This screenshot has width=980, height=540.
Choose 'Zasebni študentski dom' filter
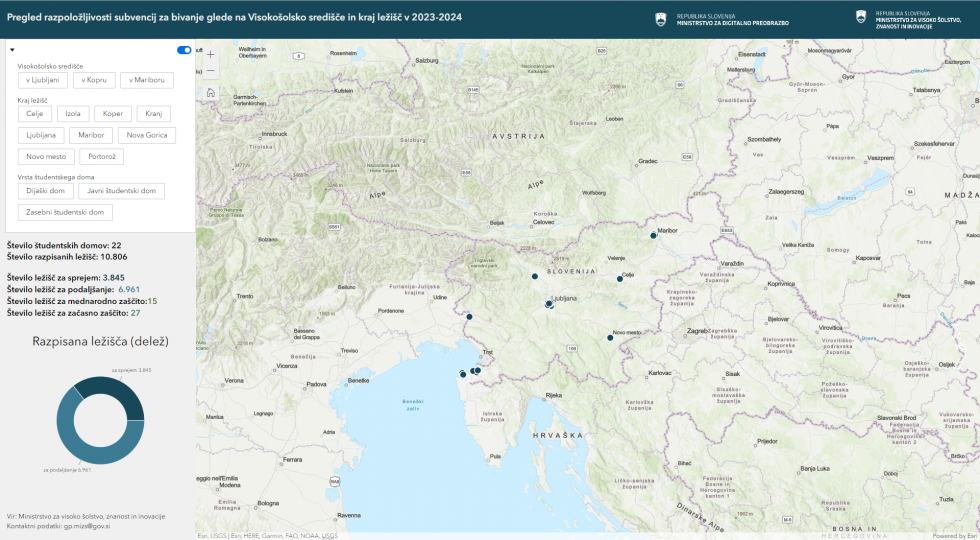[x=65, y=212]
